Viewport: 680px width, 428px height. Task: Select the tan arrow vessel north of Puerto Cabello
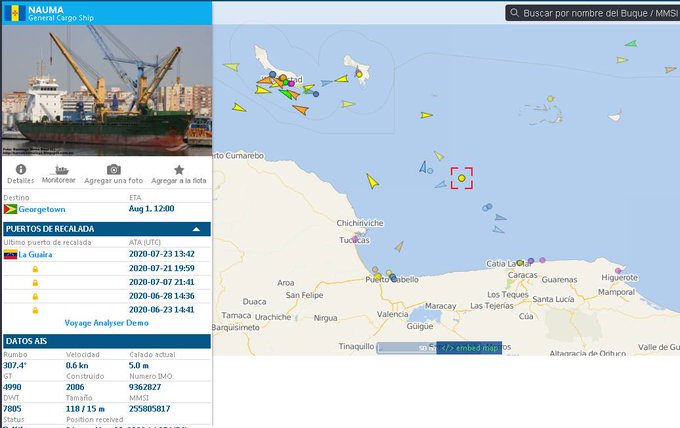point(399,247)
